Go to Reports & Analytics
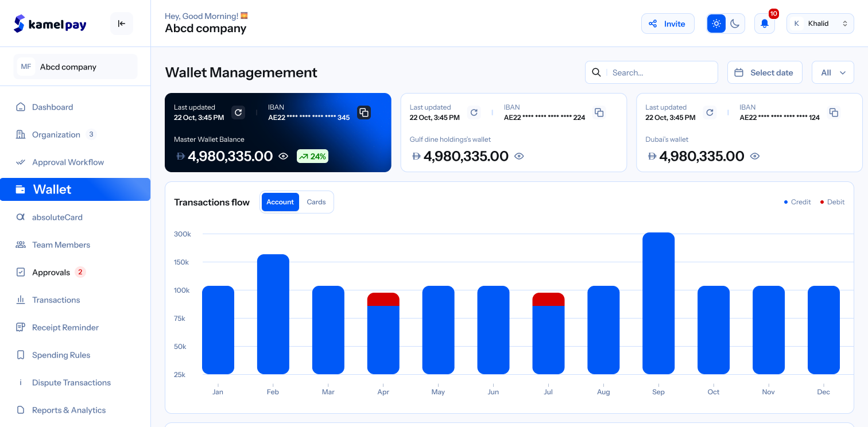Image resolution: width=868 pixels, height=427 pixels. [x=68, y=410]
